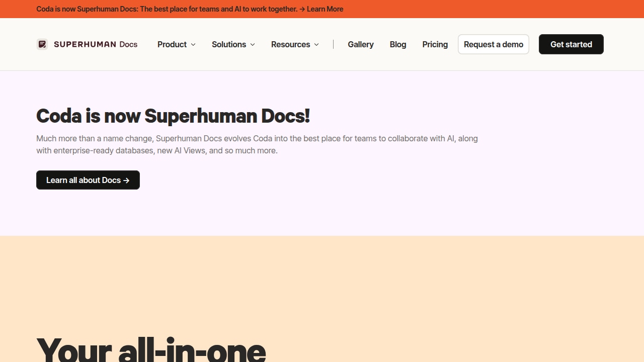The width and height of the screenshot is (644, 362).
Task: Open the Superhuman Docs home wordmark
Action: (x=96, y=44)
